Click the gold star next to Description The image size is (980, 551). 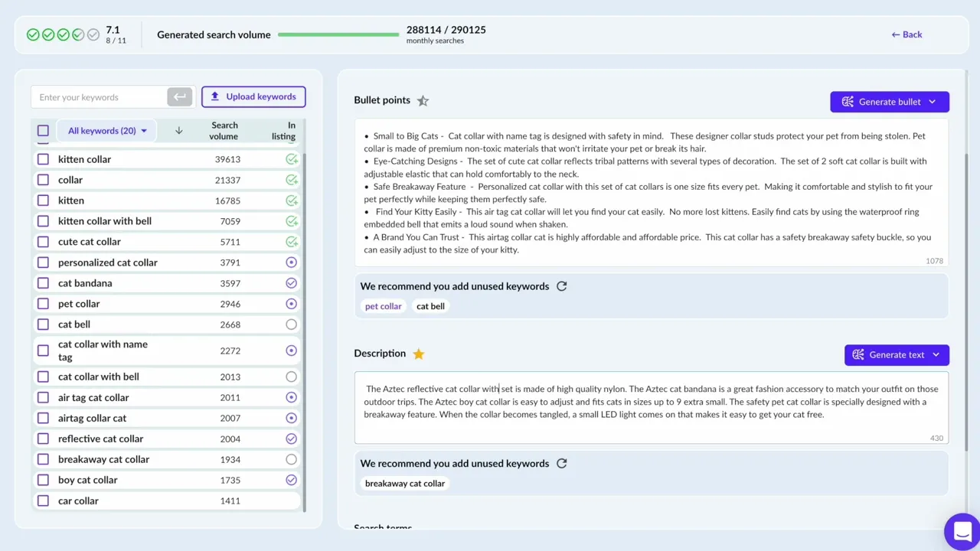coord(418,354)
